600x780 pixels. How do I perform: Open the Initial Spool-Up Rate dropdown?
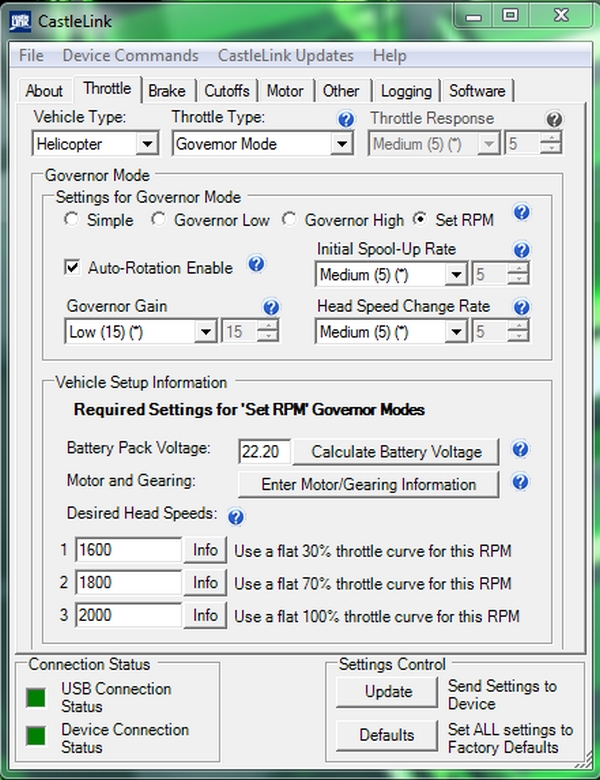pos(456,275)
